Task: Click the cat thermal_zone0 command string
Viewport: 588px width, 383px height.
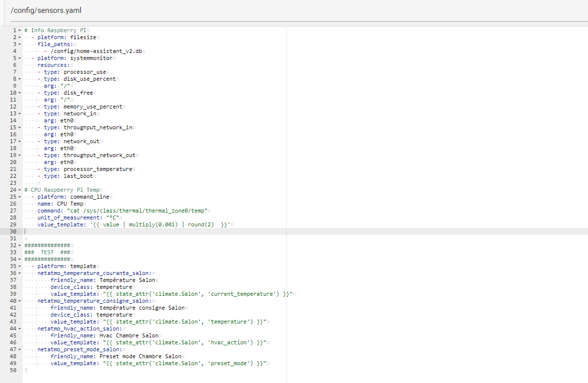Action: coord(137,211)
